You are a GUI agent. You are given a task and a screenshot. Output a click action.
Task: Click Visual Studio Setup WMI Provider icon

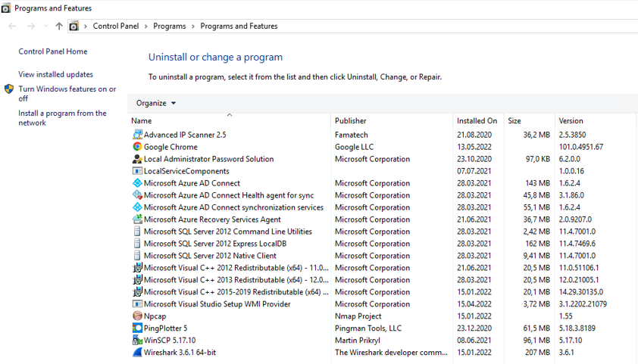pyautogui.click(x=138, y=304)
